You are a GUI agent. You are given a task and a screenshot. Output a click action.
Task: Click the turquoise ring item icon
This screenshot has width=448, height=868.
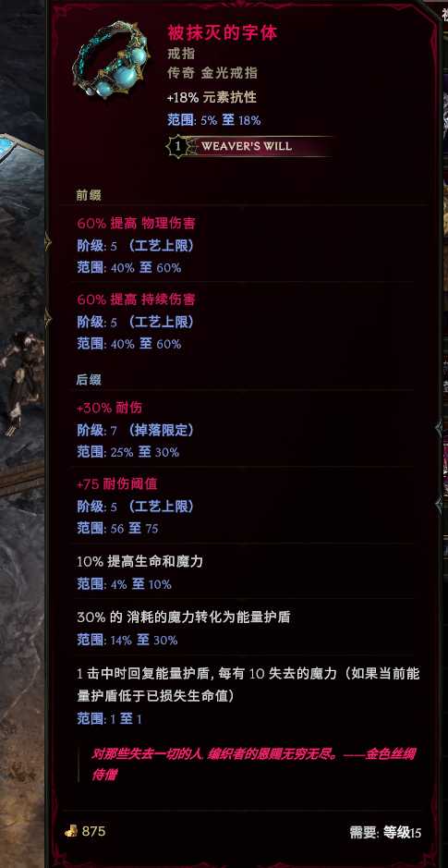(x=112, y=60)
